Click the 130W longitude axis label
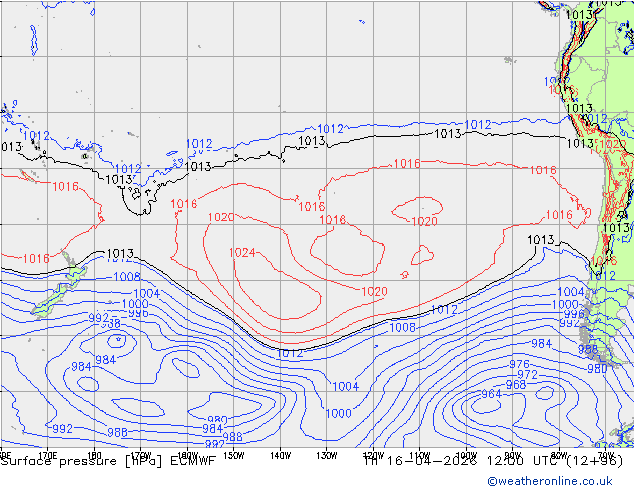 [x=327, y=456]
